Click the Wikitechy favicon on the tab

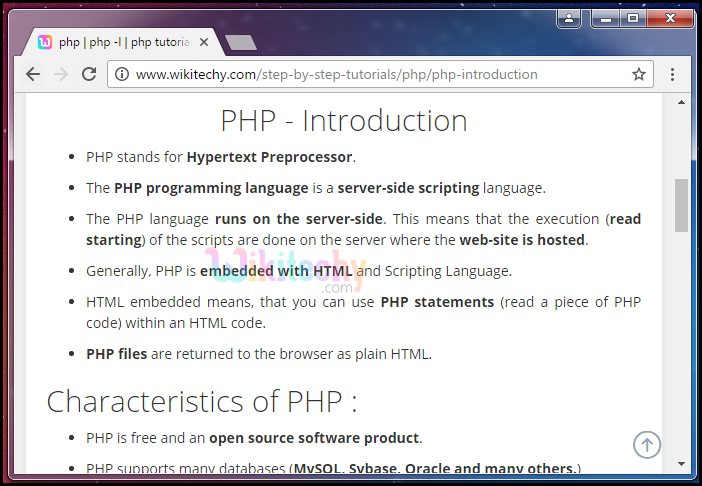45,42
